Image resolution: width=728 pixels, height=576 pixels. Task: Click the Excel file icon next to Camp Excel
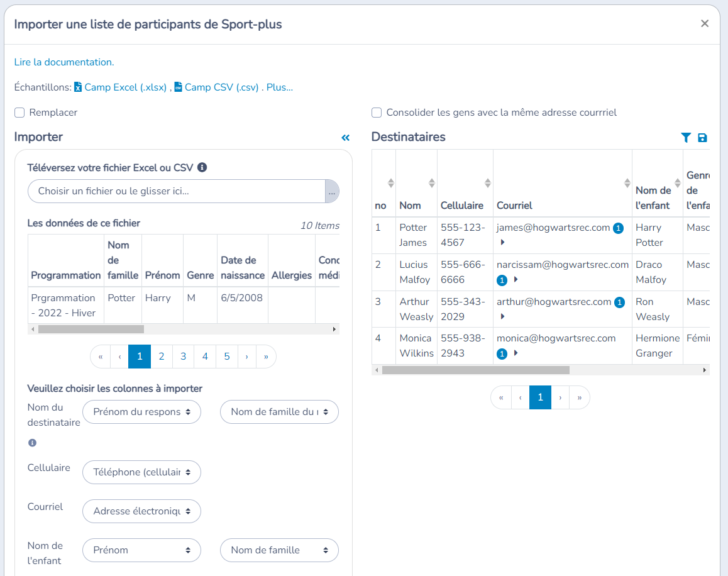click(x=78, y=87)
